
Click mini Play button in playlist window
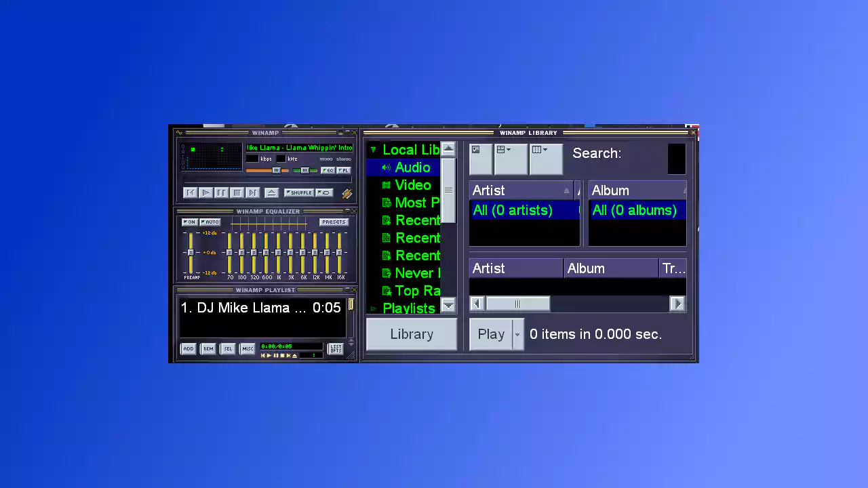click(269, 356)
